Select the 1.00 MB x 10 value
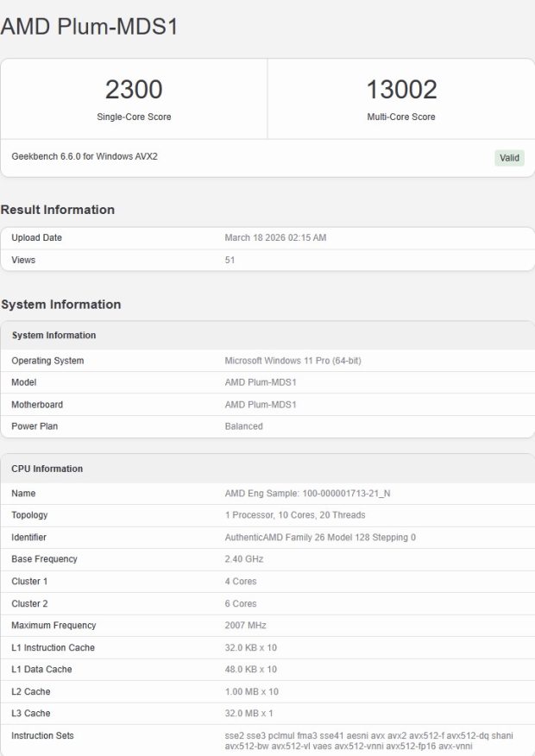535x756 pixels. coord(252,691)
